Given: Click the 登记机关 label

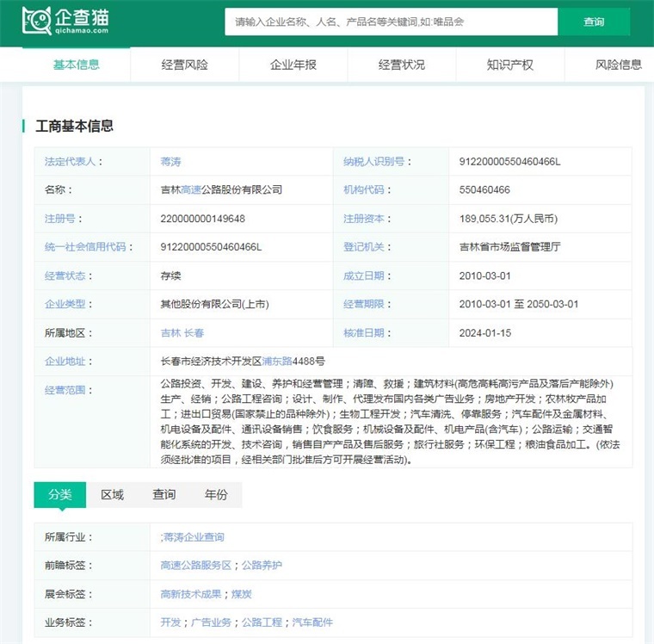Looking at the screenshot, I should 364,247.
